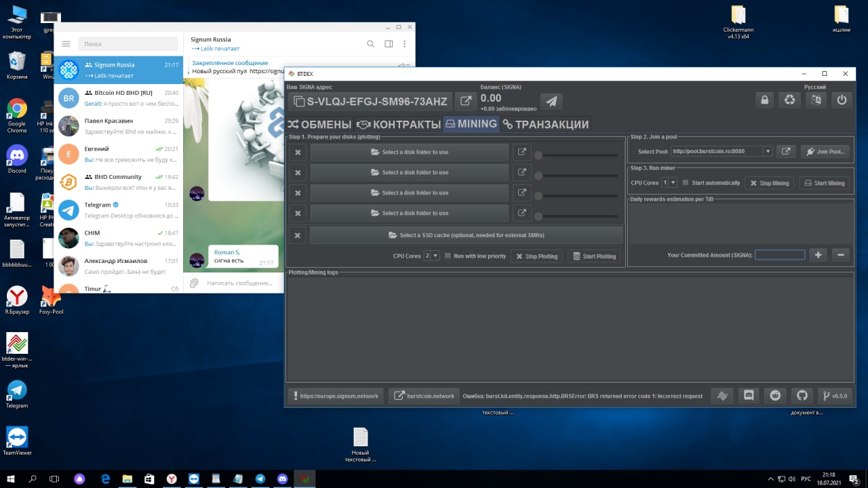Toggle Telegram right sidebar panel icon

click(x=389, y=44)
